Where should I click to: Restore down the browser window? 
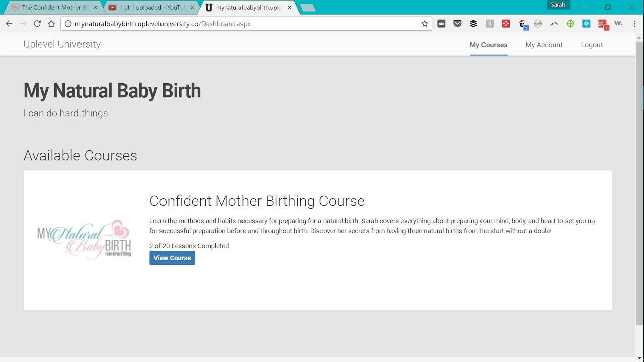(x=608, y=7)
